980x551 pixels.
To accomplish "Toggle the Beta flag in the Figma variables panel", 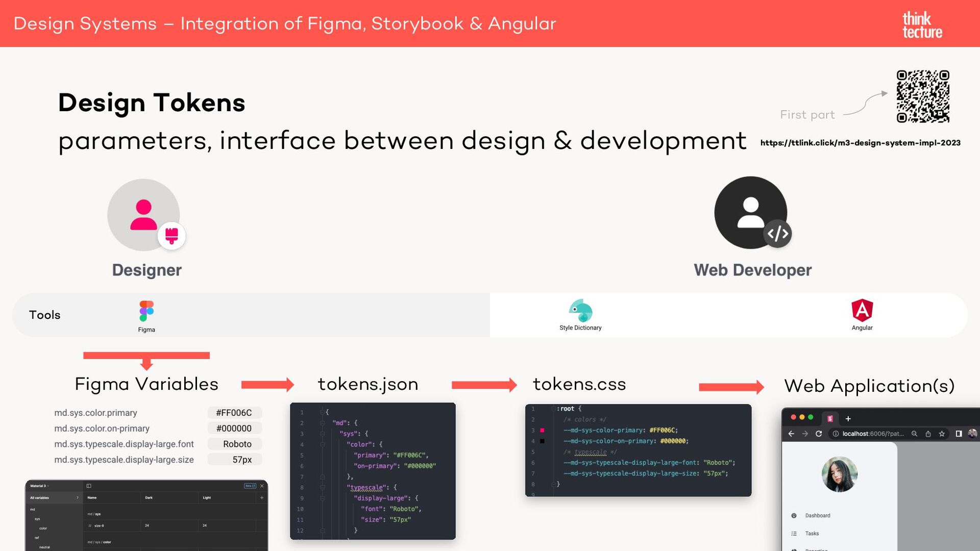I will pyautogui.click(x=250, y=486).
